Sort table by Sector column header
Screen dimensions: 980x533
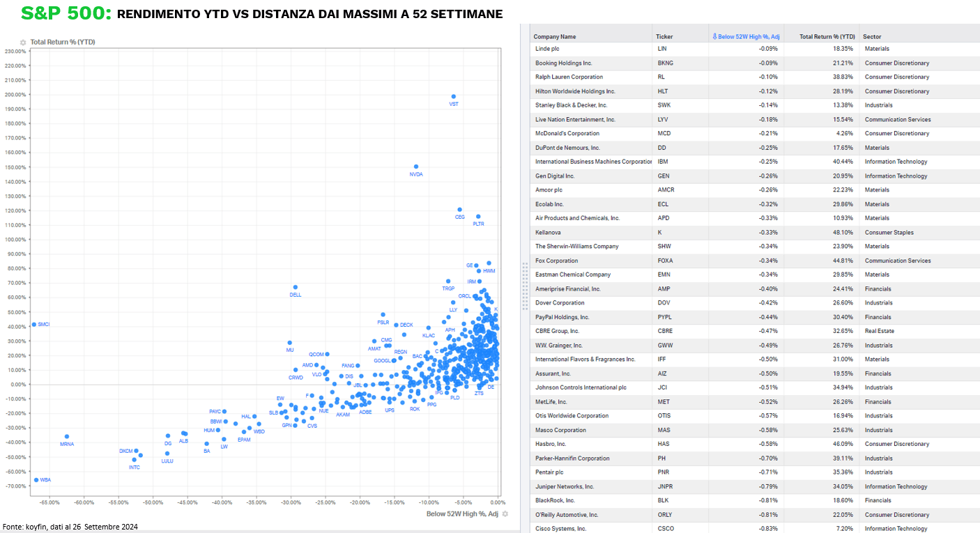[872, 36]
